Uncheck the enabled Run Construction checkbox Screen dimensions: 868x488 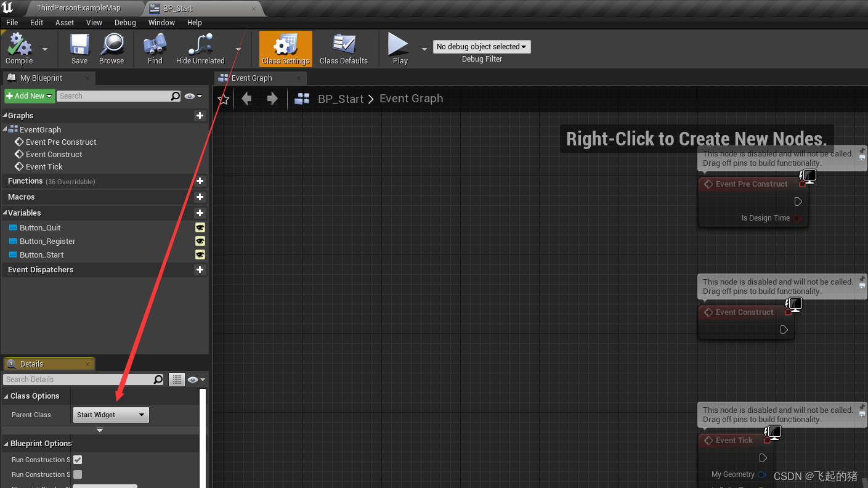77,459
